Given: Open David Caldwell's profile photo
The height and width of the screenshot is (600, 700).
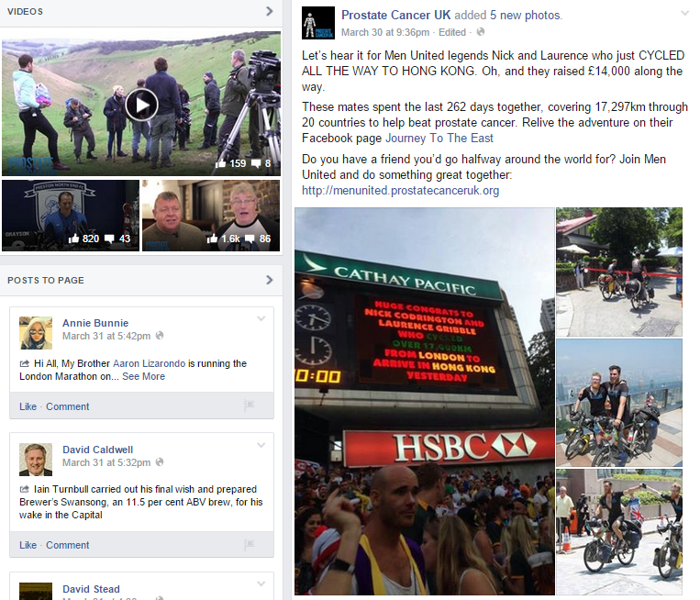Looking at the screenshot, I should tap(36, 460).
